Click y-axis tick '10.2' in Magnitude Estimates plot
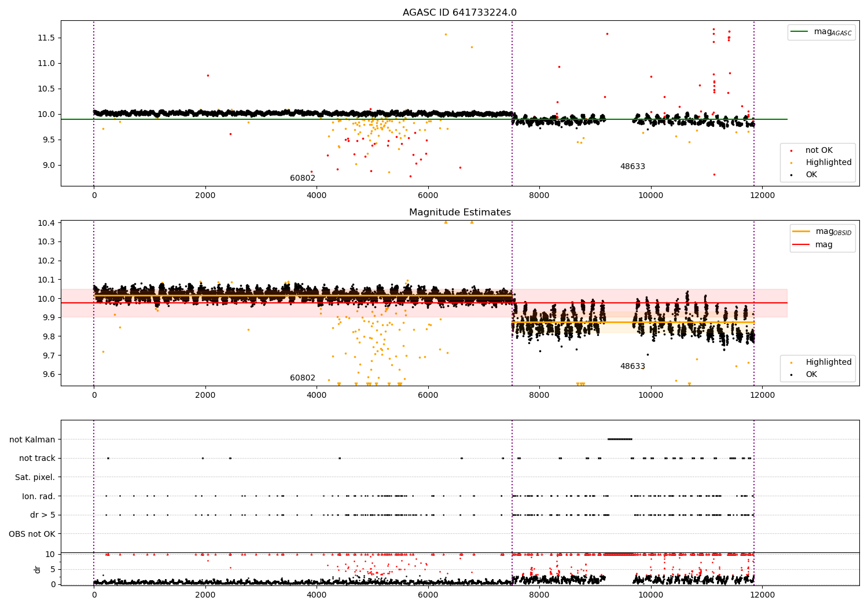The height and width of the screenshot is (608, 868). (x=46, y=261)
